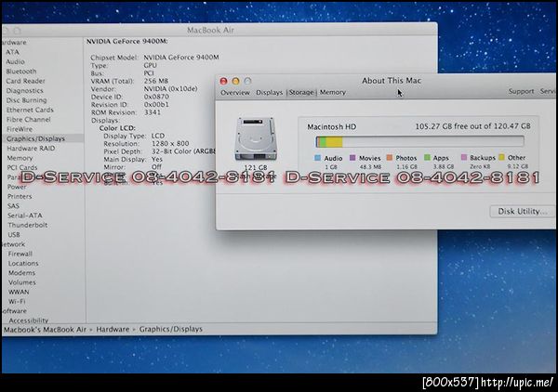Select USB in the sidebar
The width and height of the screenshot is (558, 392).
[14, 235]
